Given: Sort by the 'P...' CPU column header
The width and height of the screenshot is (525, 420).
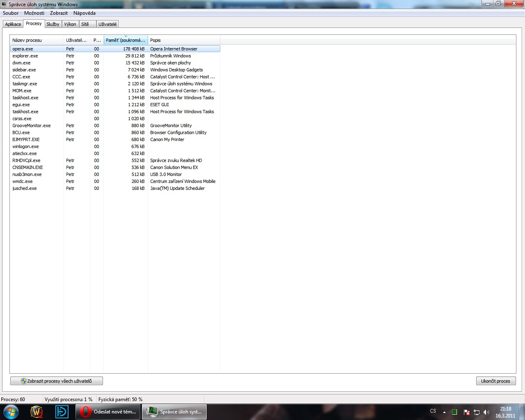Looking at the screenshot, I should pyautogui.click(x=97, y=40).
